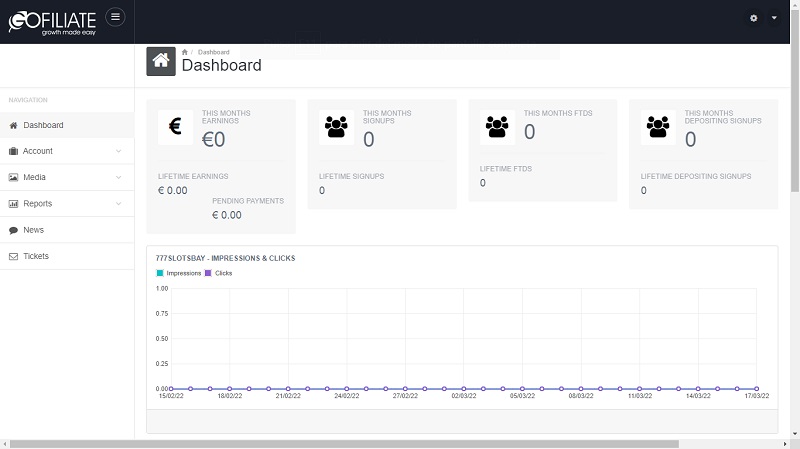Click the Dashboard breadcrumb link

tap(213, 52)
